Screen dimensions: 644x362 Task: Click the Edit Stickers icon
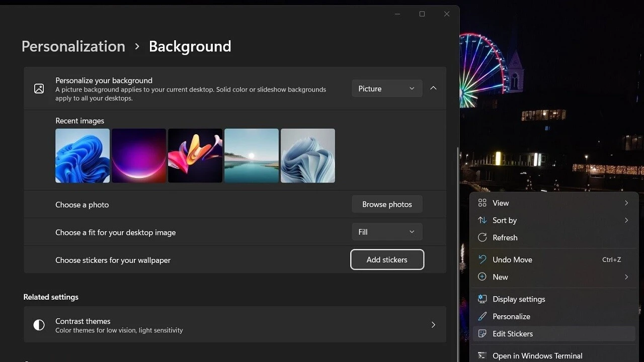(x=482, y=333)
